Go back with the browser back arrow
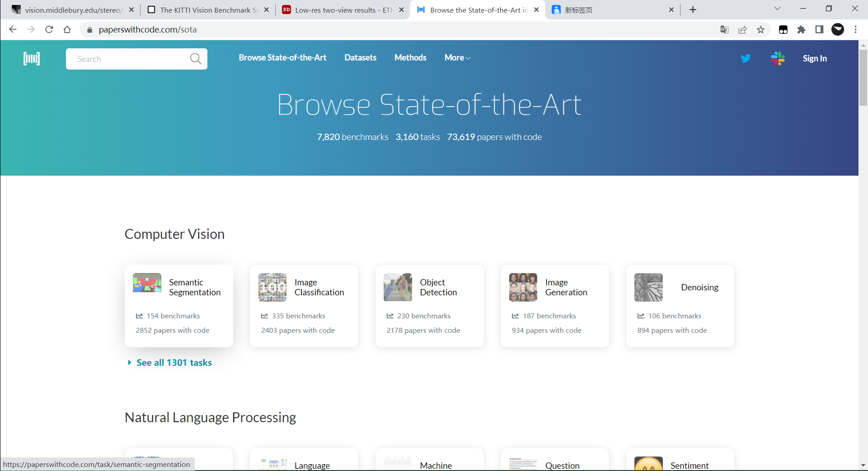The image size is (868, 471). tap(13, 29)
